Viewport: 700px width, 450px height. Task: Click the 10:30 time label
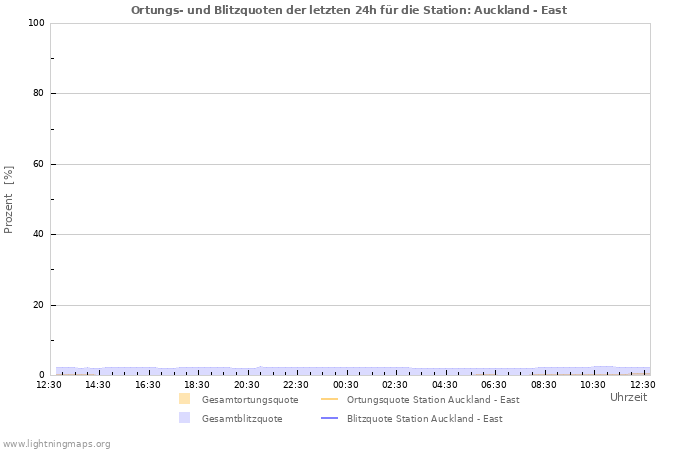[x=593, y=385]
